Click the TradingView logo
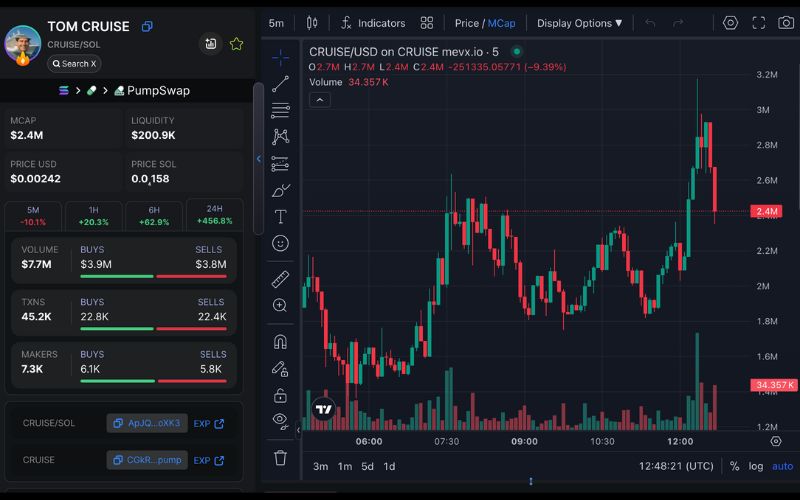 (323, 409)
